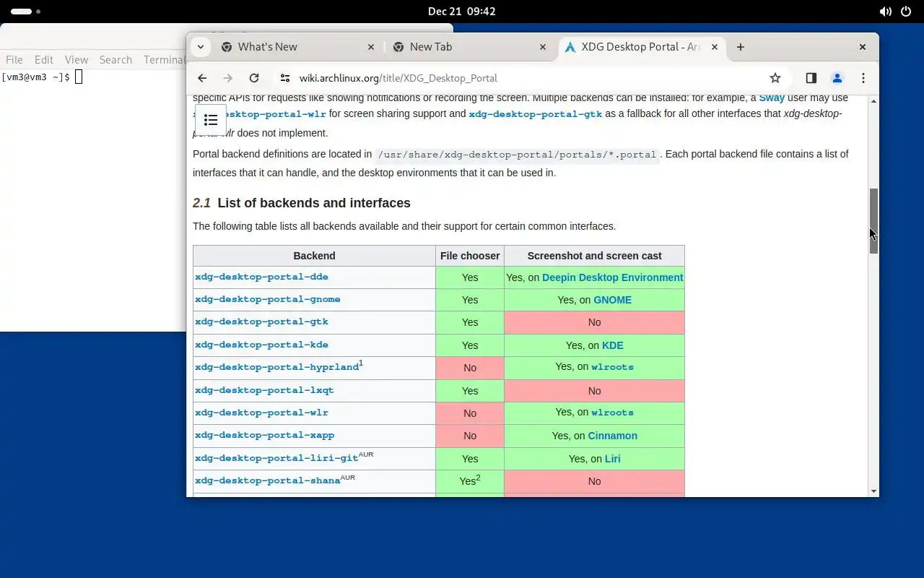Go back to previous page in Chrome

pos(202,78)
